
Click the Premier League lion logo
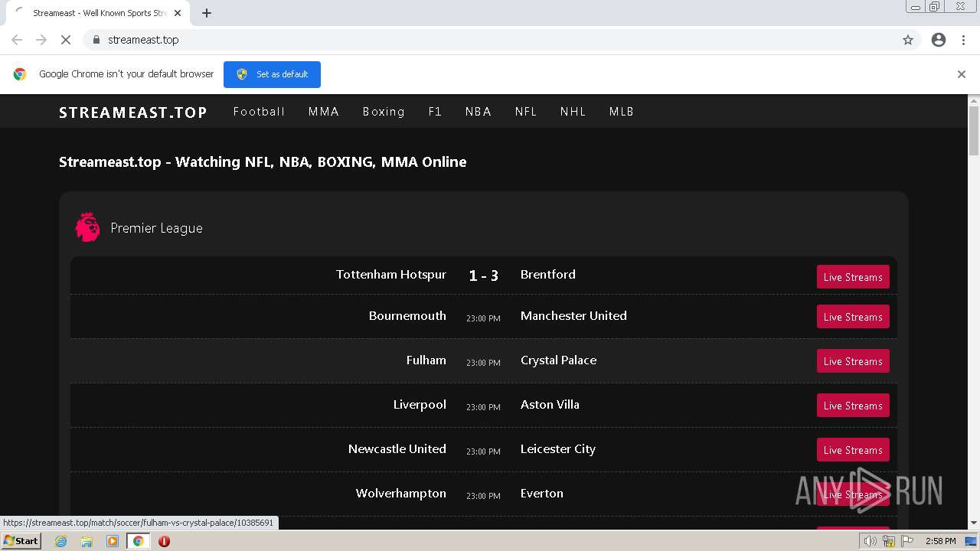[x=87, y=227]
